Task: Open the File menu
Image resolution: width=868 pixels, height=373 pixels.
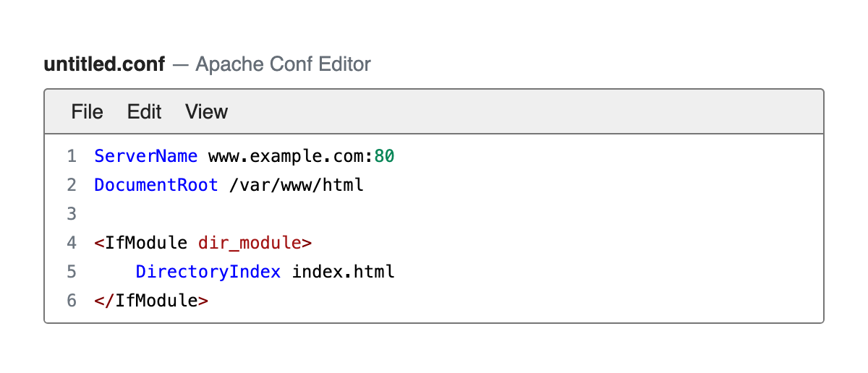Action: point(88,112)
